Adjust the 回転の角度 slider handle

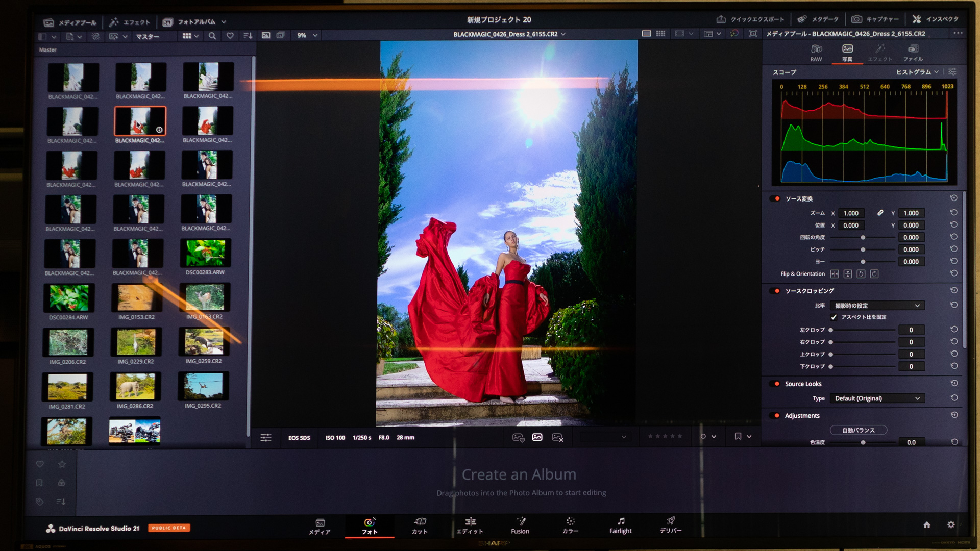click(863, 238)
